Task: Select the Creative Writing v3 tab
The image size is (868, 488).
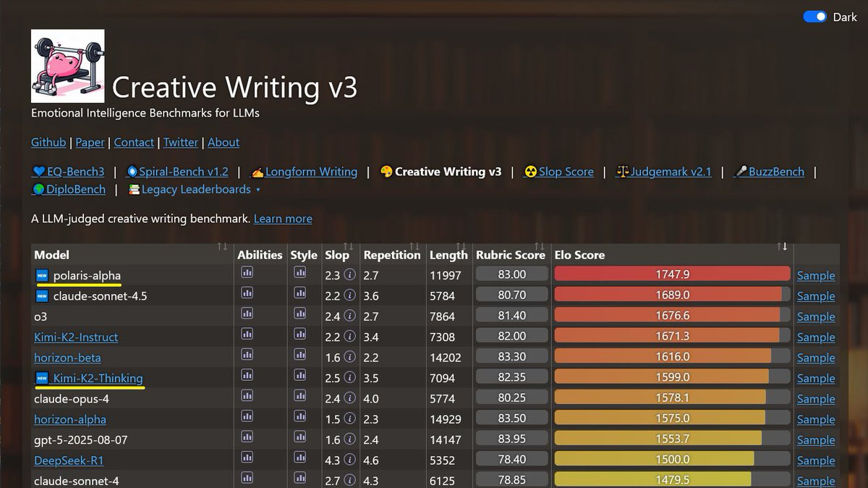Action: (x=441, y=172)
